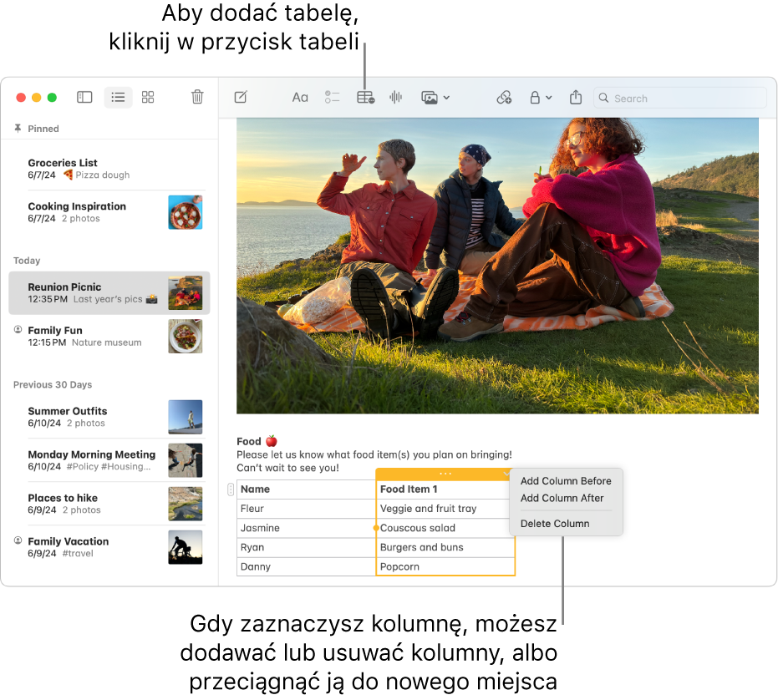Delete the note with the trash icon
The height and width of the screenshot is (700, 778).
coord(197,97)
